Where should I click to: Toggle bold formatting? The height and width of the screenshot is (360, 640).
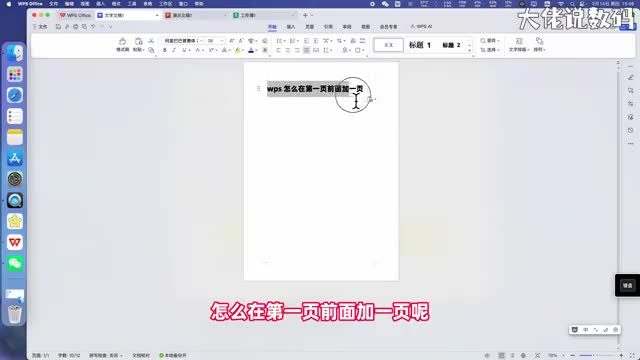[x=165, y=50]
